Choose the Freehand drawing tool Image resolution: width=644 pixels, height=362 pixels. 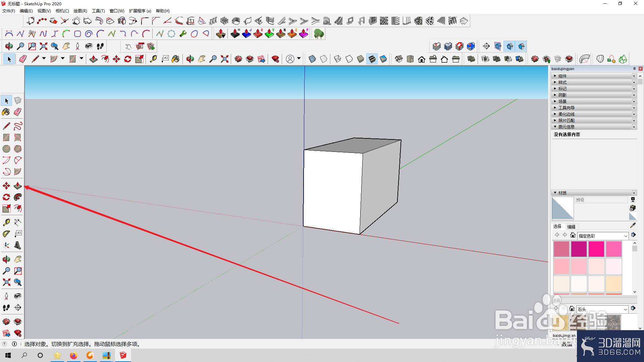click(x=18, y=126)
